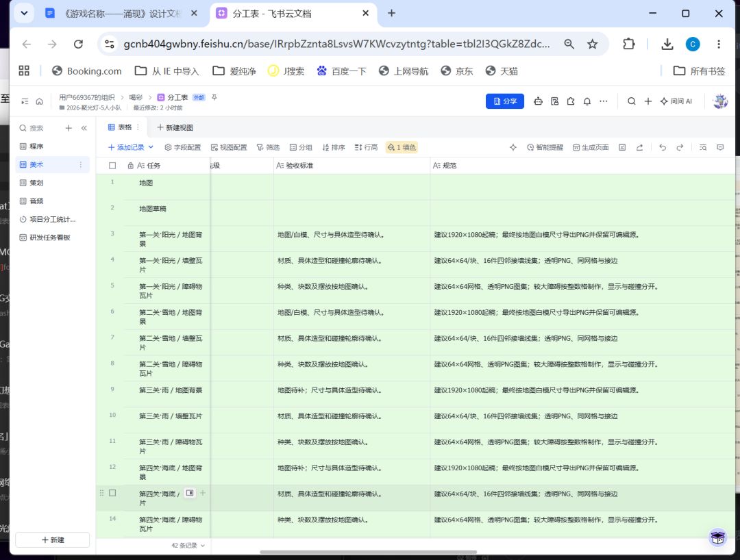Viewport: 740px width, 560px height.
Task: Open the options menu for the 美术 table
Action: [81, 164]
